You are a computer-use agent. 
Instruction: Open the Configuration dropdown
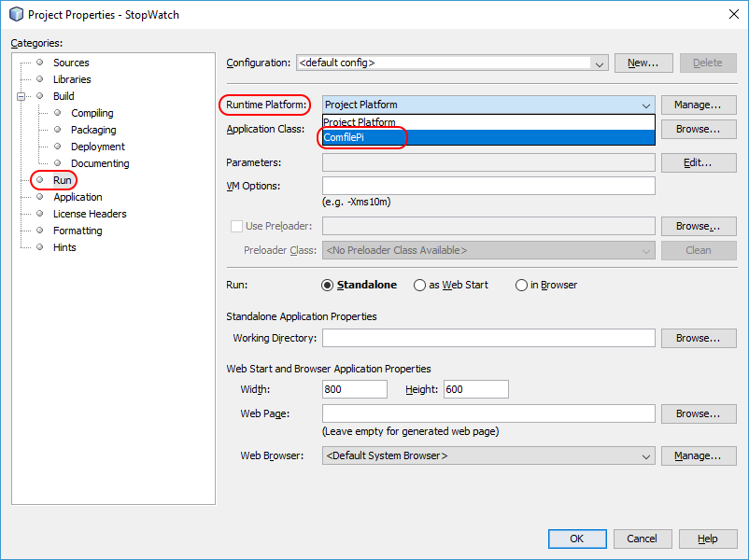600,63
